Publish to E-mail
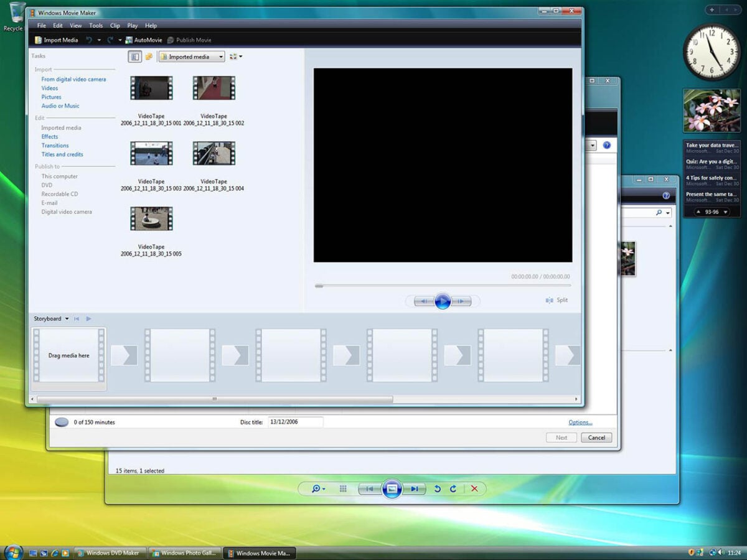Screen dimensions: 747x560 coord(50,203)
